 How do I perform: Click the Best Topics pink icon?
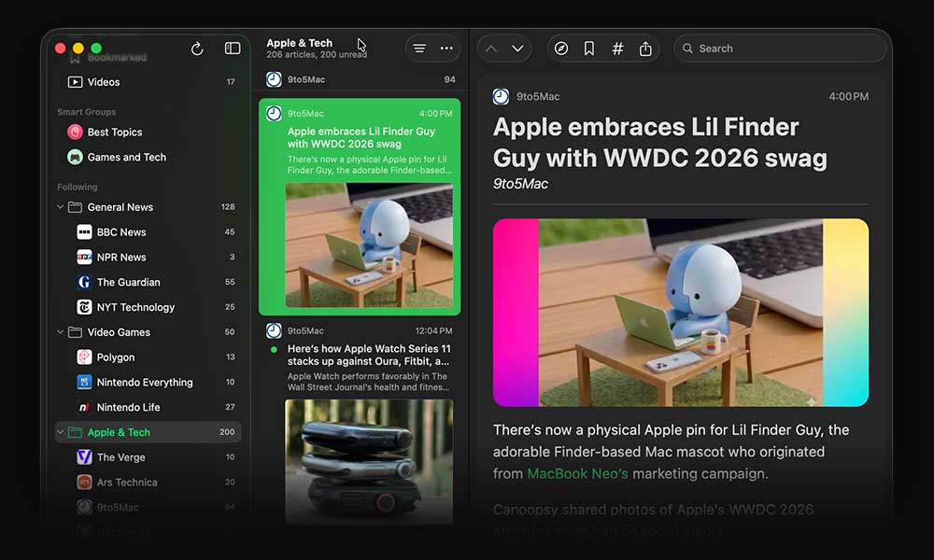point(75,133)
